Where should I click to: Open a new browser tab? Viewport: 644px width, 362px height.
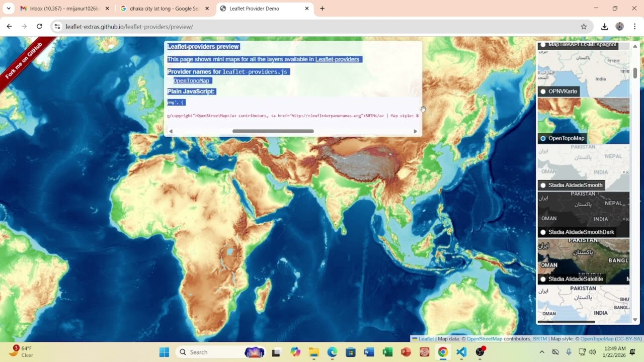pos(322,9)
